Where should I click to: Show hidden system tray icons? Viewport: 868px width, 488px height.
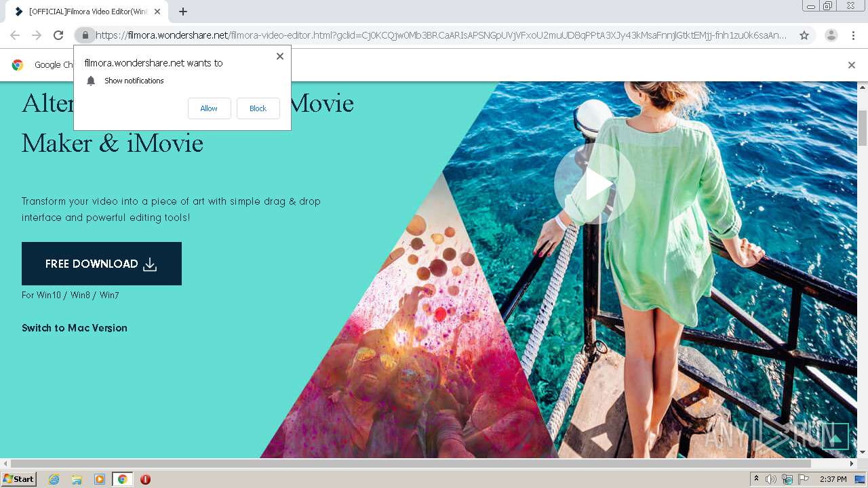756,479
